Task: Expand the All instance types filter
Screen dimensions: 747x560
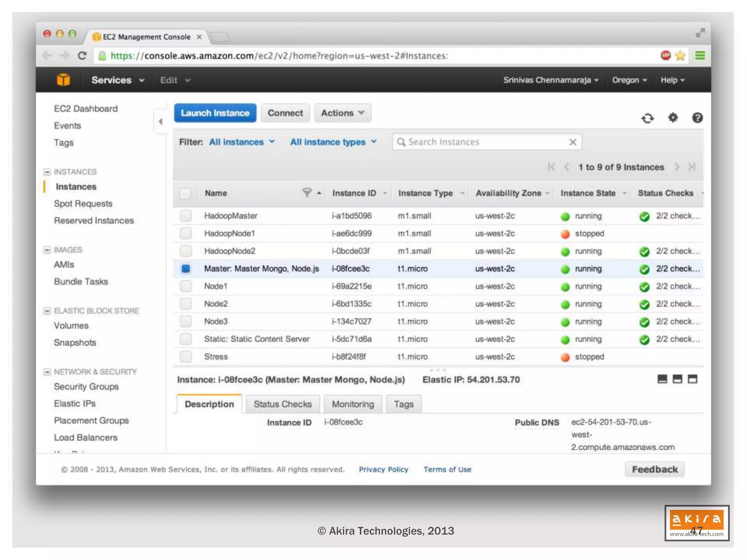Action: [x=333, y=142]
